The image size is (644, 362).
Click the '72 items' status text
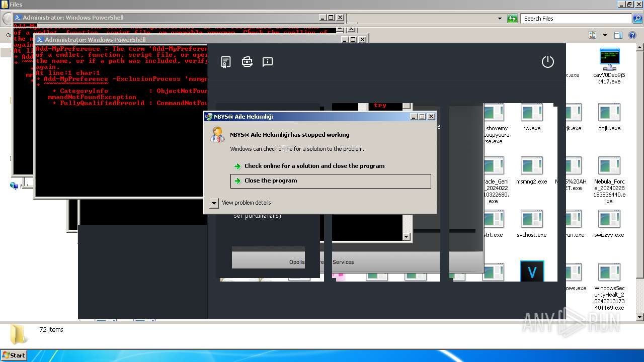[x=51, y=330]
